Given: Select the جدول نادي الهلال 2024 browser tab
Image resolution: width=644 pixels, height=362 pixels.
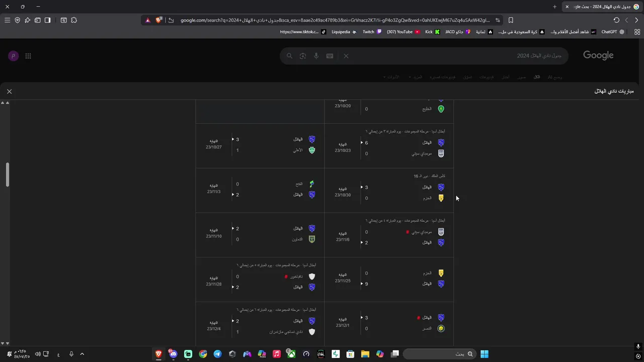Looking at the screenshot, I should click(x=602, y=7).
